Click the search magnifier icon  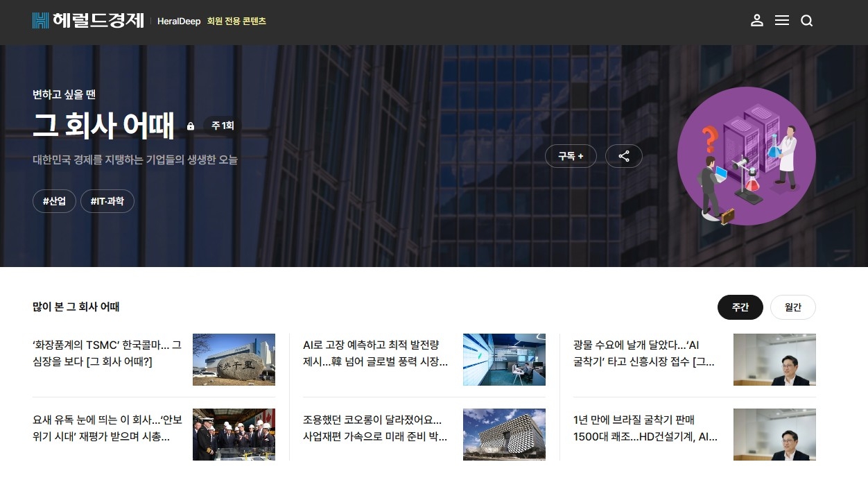[806, 21]
